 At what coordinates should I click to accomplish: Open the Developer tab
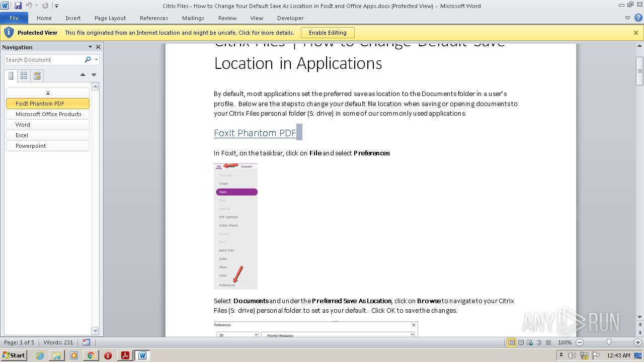pos(290,18)
